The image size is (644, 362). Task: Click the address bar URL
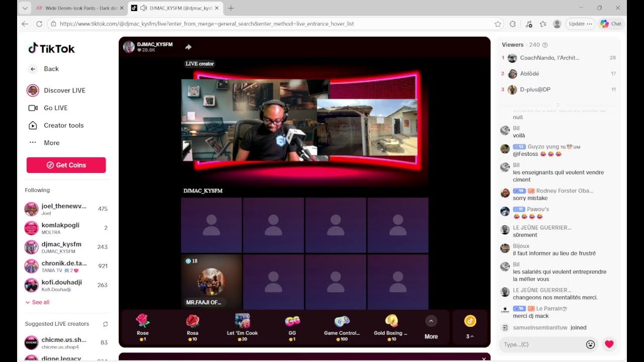pyautogui.click(x=207, y=24)
